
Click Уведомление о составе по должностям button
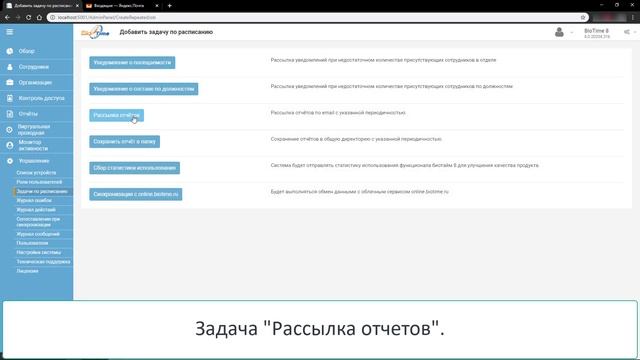(144, 89)
